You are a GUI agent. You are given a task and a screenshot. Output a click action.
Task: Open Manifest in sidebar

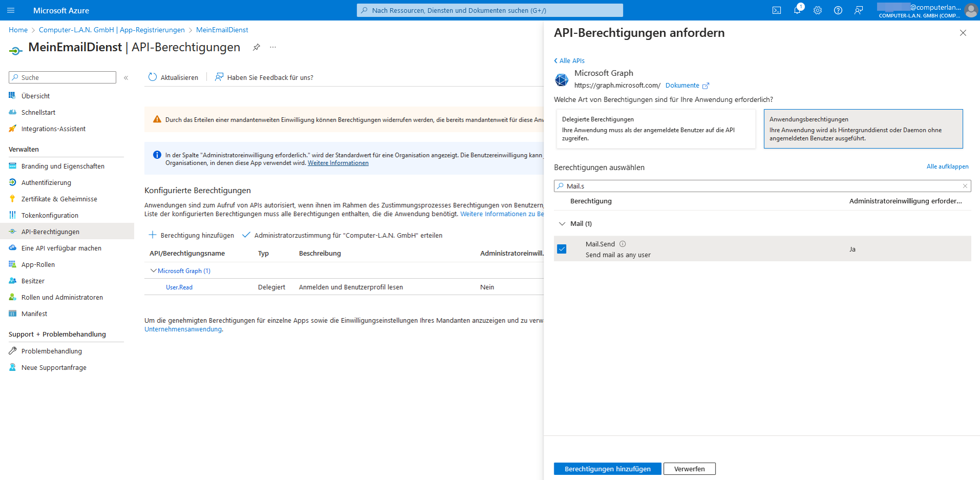tap(34, 314)
